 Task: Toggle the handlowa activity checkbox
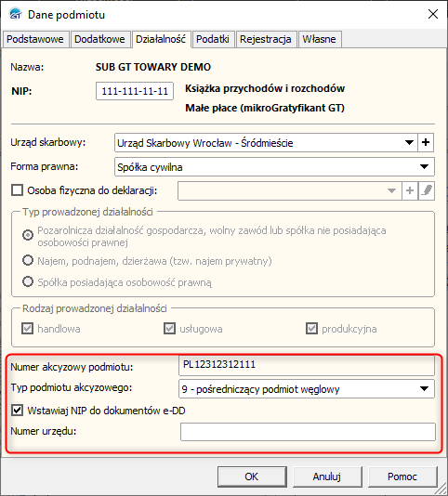tap(27, 329)
